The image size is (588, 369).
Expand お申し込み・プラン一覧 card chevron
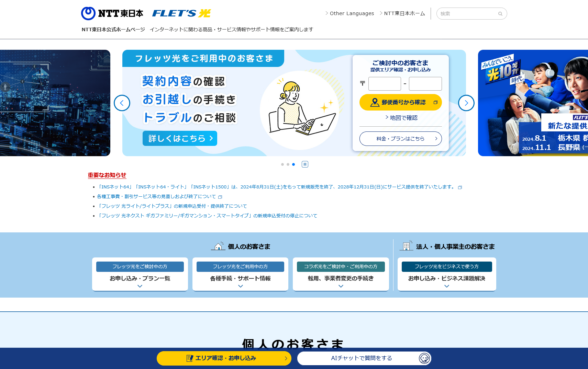140,286
